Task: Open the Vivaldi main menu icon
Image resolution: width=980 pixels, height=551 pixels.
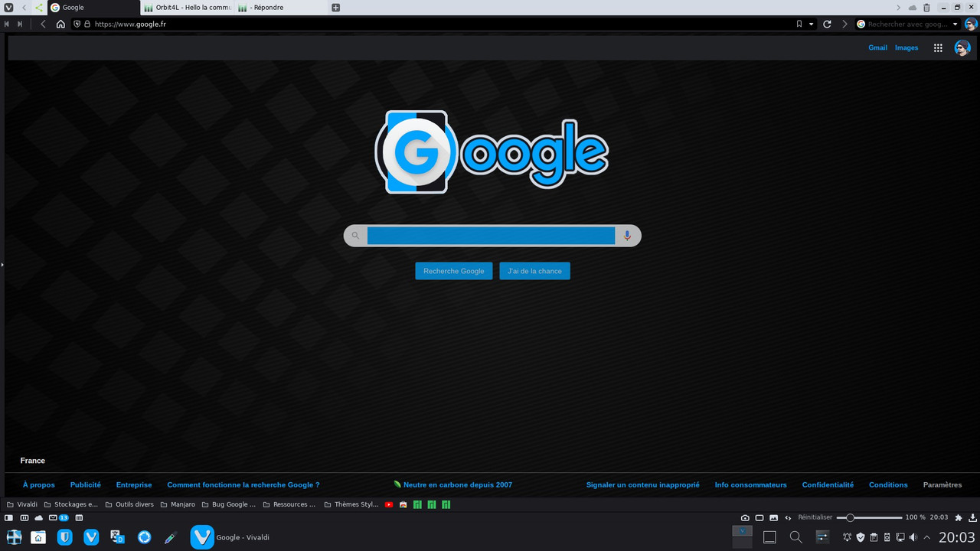Action: (8, 7)
